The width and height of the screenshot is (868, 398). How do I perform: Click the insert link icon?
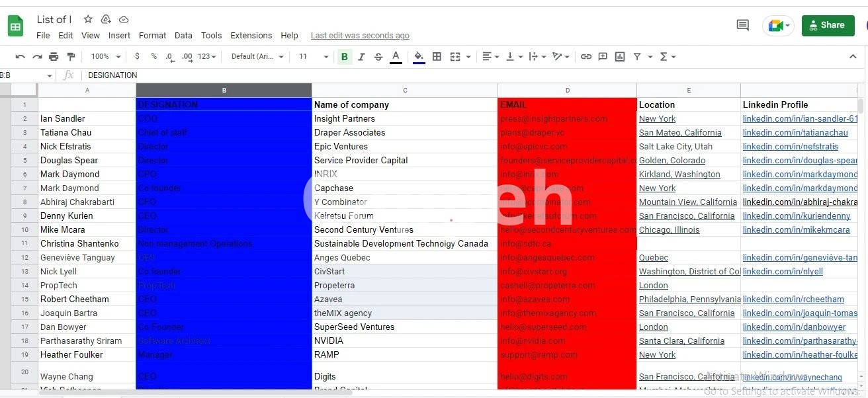pyautogui.click(x=586, y=57)
